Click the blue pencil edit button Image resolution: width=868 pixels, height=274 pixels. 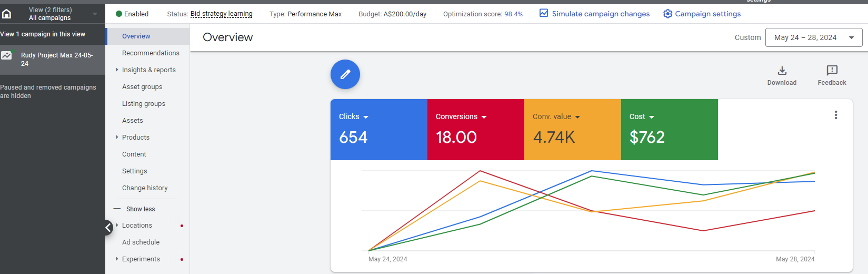click(x=345, y=74)
